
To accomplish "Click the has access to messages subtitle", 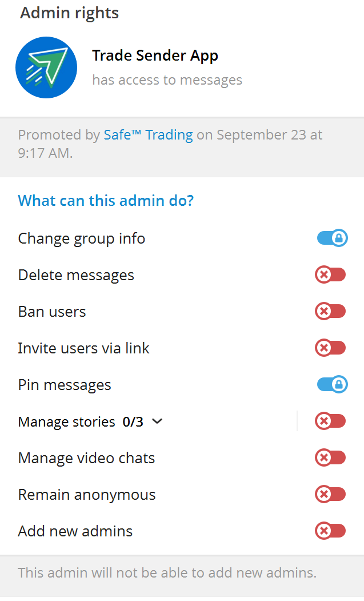I will click(167, 79).
